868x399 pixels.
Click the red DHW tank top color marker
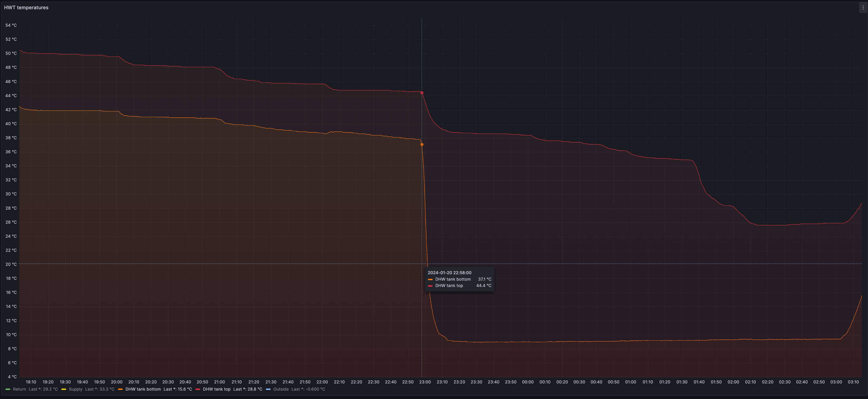pyautogui.click(x=198, y=389)
